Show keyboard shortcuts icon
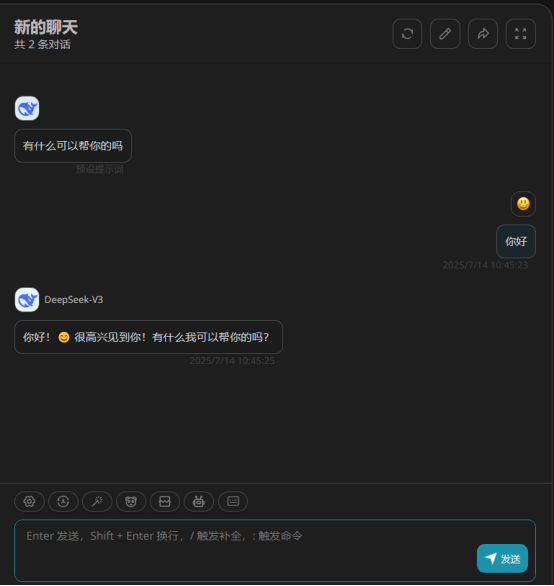 point(233,501)
